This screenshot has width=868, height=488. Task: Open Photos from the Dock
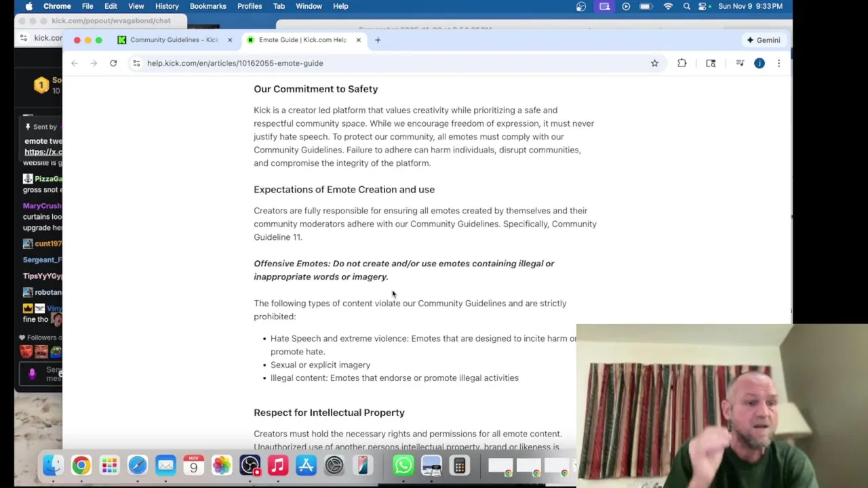pyautogui.click(x=222, y=465)
